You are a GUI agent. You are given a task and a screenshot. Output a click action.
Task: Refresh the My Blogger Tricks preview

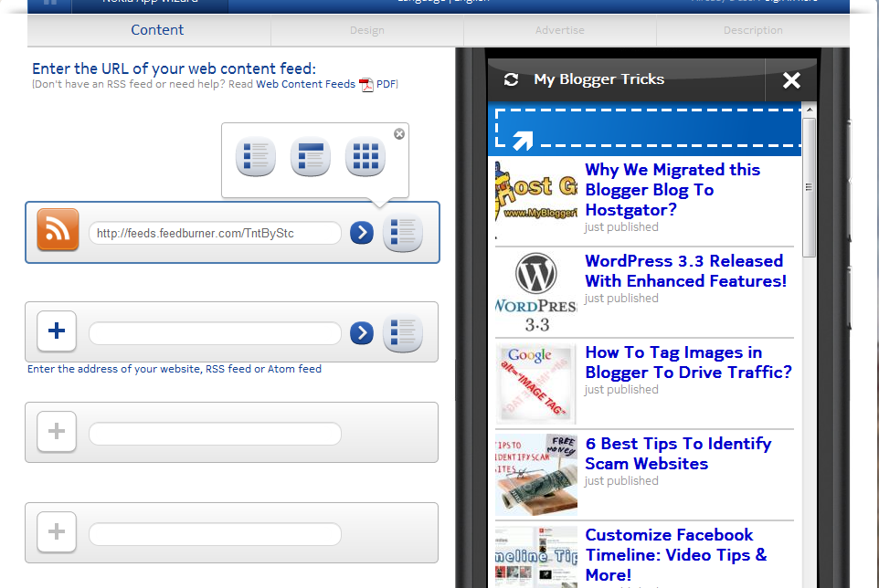click(x=511, y=79)
